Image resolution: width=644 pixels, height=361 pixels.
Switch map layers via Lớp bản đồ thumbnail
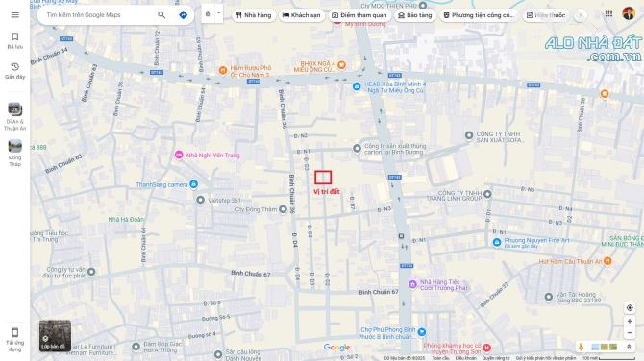point(55,336)
